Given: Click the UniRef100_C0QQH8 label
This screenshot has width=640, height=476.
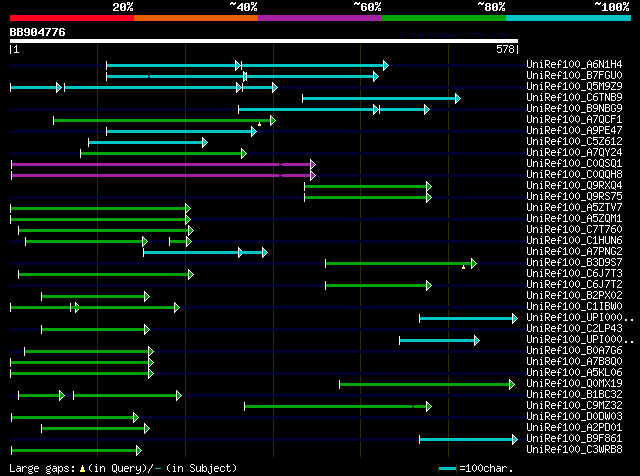Looking at the screenshot, I should coord(574,175).
